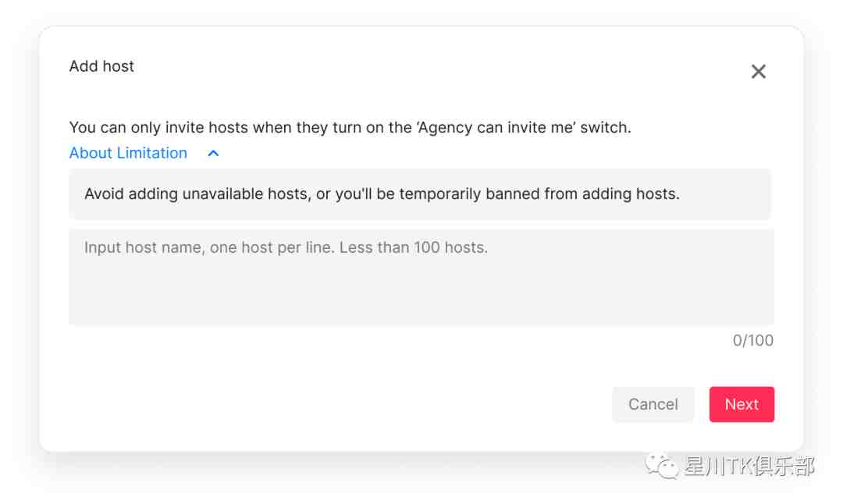This screenshot has width=843, height=504.
Task: Focus the 'Input host name' placeholder text
Action: [286, 247]
